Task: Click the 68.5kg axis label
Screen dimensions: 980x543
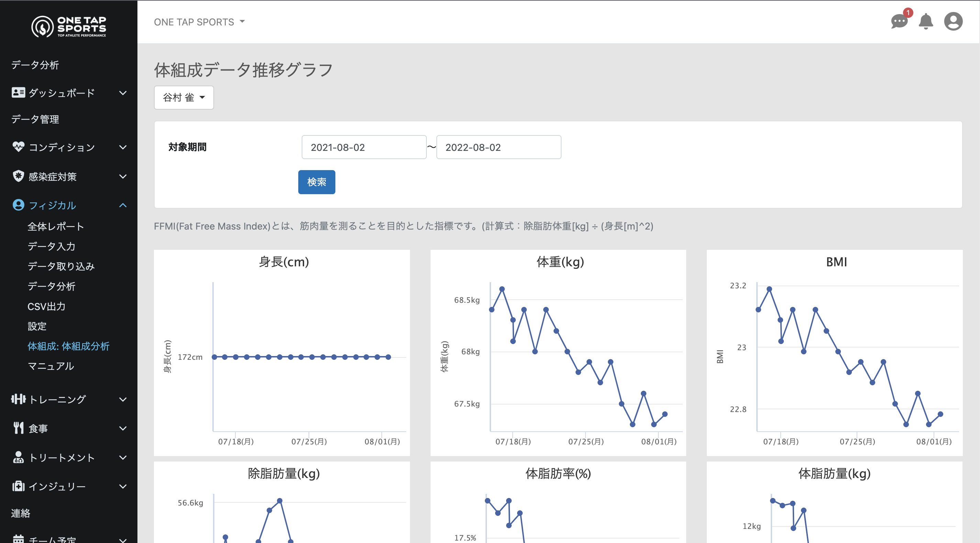Action: 467,300
